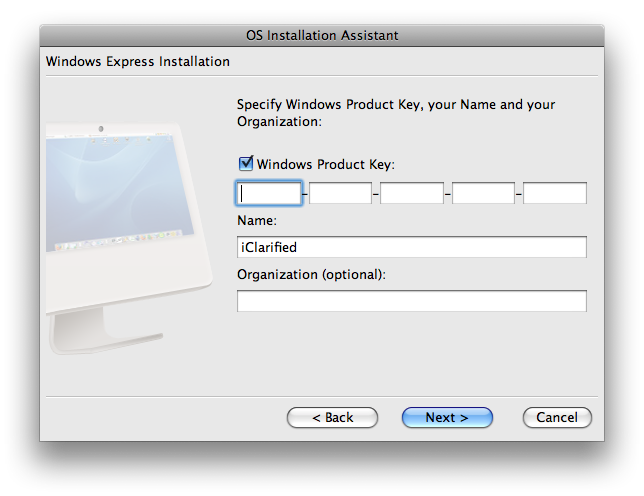Image resolution: width=644 pixels, height=496 pixels.
Task: Click the iMac stand in the illustration
Action: pos(95,325)
